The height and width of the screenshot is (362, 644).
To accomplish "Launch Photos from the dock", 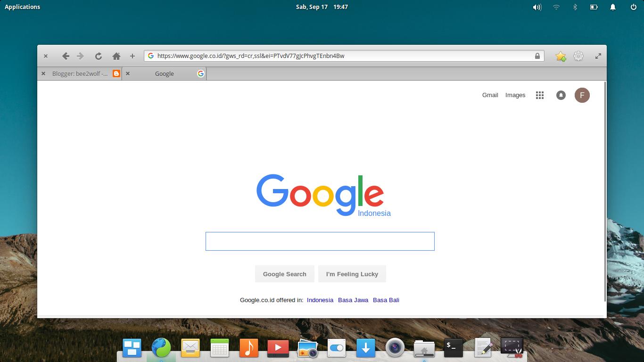I will coord(307,348).
